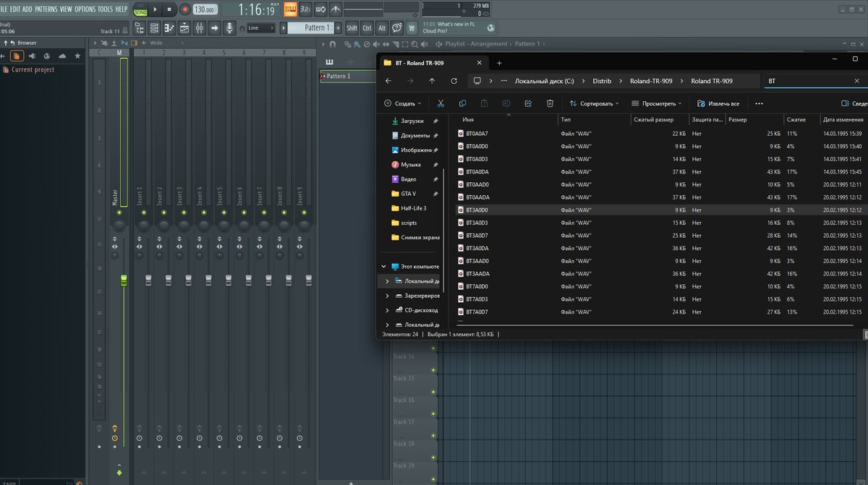Click the tempo field showing 130
868x485 pixels.
205,9
